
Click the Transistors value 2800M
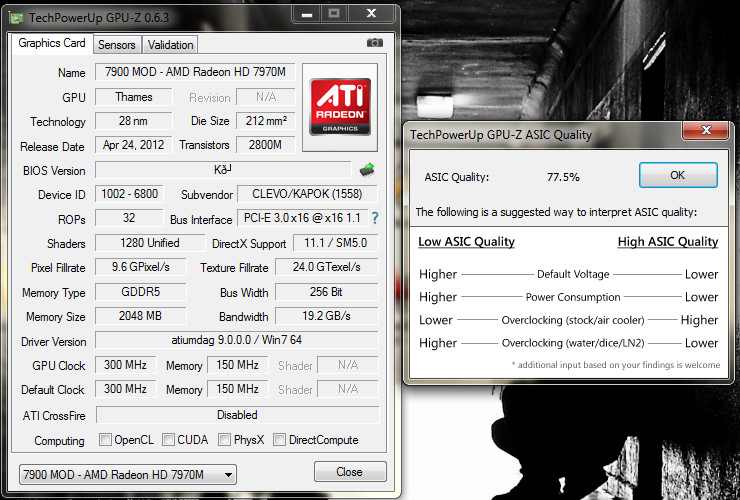click(266, 145)
